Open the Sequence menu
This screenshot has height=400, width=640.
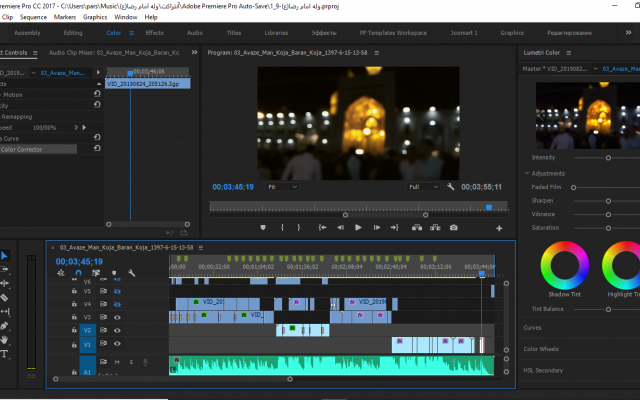pos(33,17)
